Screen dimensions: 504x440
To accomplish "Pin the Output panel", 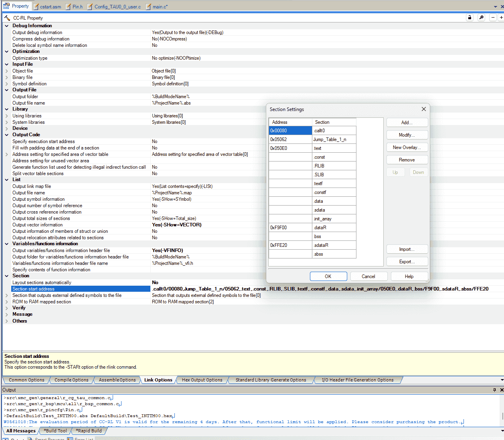I will coord(494,390).
